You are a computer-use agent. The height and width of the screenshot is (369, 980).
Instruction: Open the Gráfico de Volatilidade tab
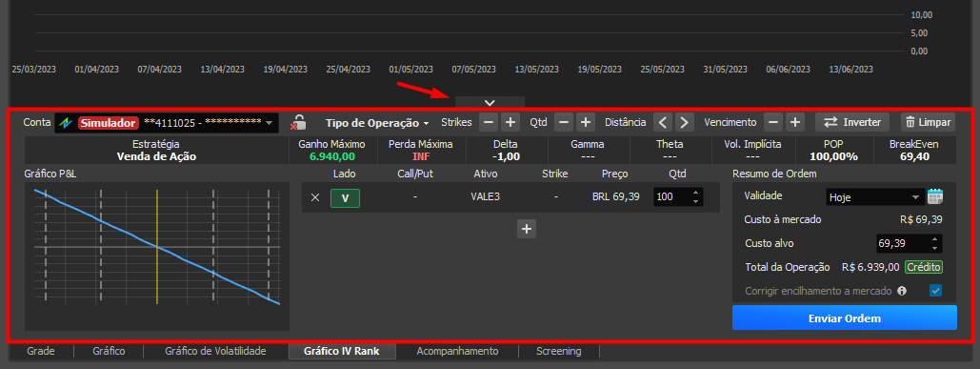click(x=215, y=352)
